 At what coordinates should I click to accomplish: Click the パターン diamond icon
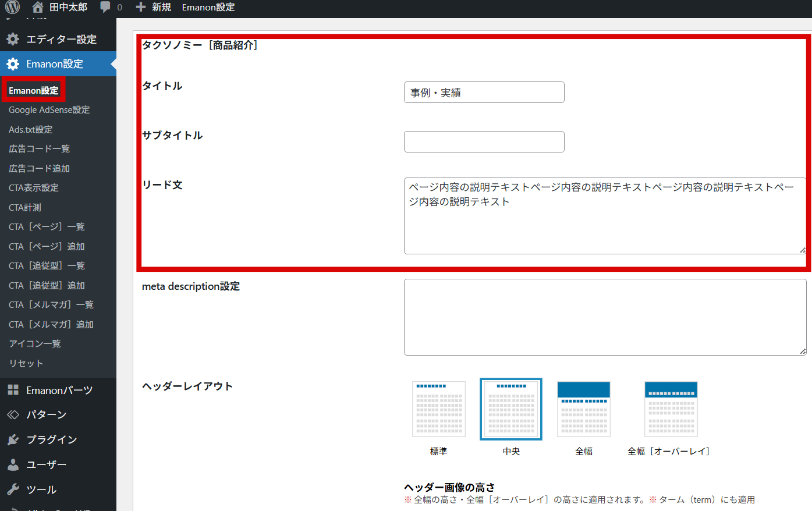click(13, 414)
